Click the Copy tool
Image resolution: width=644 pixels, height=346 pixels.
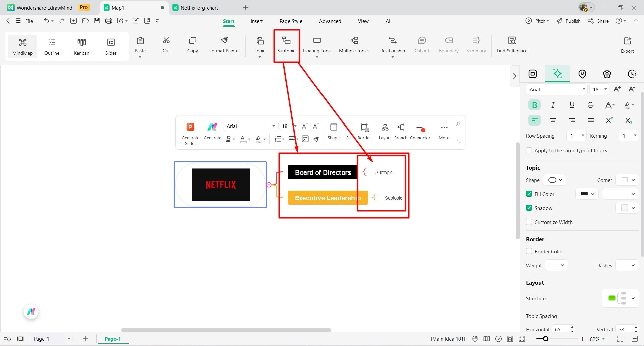pos(193,45)
